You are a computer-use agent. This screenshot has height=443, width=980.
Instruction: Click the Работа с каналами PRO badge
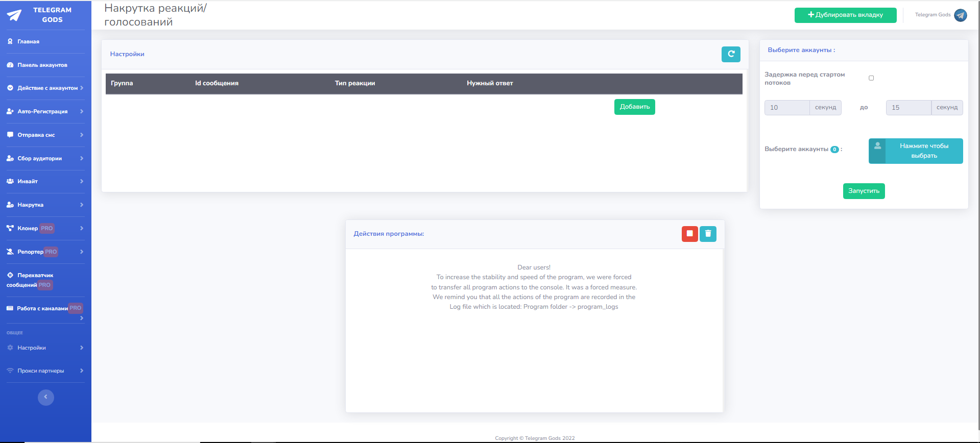coord(76,308)
